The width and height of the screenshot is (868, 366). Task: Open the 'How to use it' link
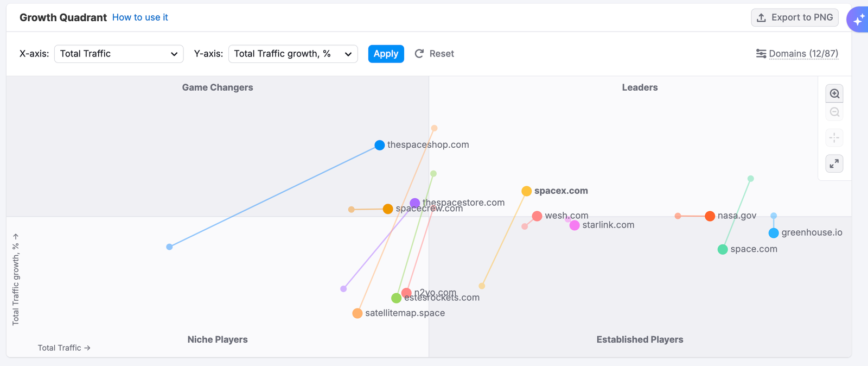pos(140,17)
